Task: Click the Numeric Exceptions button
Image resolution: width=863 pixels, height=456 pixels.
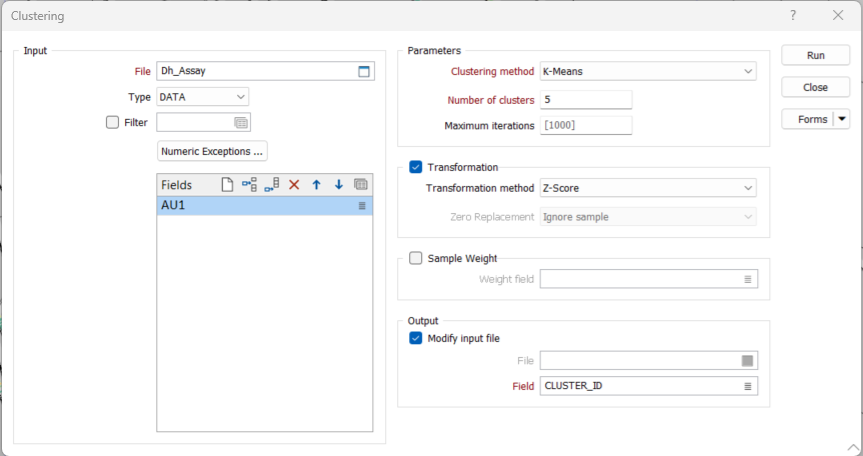Action: coord(212,151)
